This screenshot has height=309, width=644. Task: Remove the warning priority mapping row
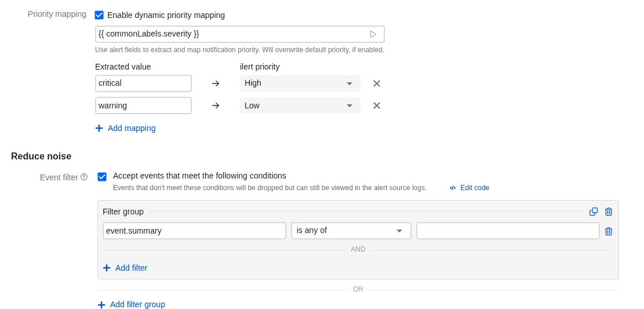[x=377, y=106]
